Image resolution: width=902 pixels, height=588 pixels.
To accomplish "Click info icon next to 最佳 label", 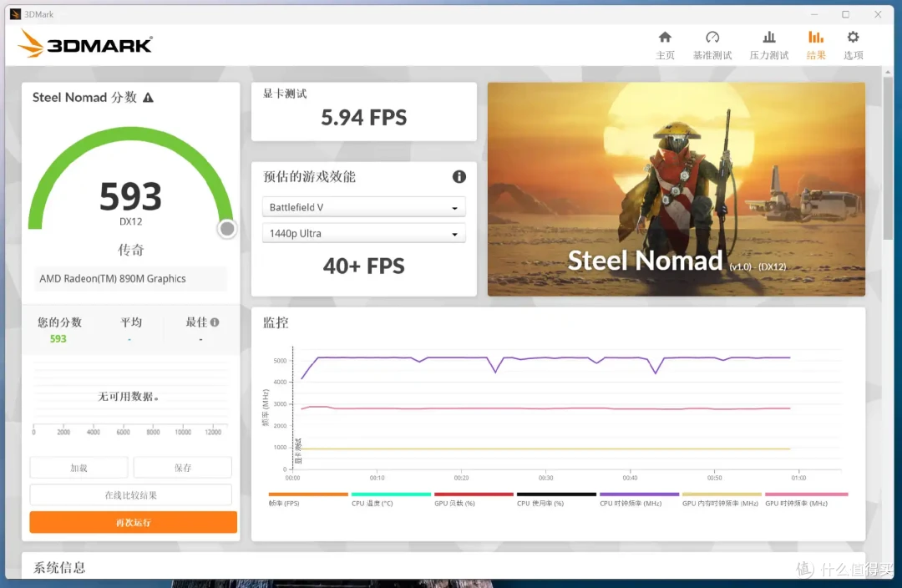I will point(215,322).
